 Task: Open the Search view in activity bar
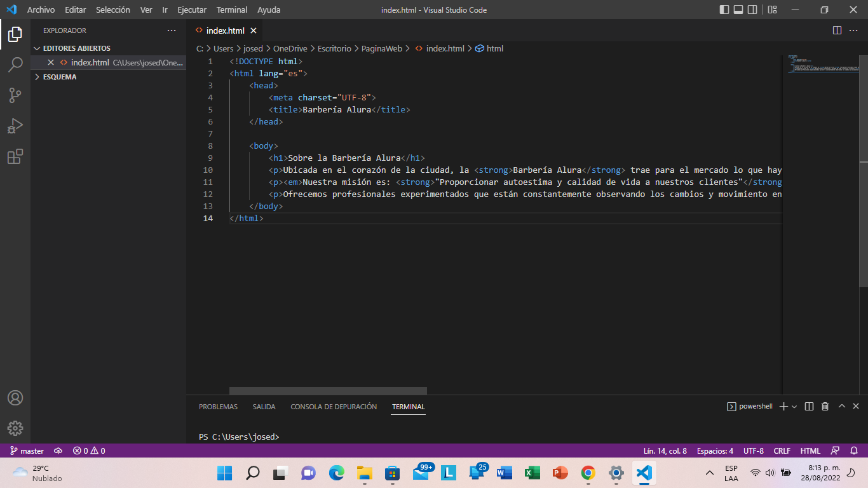pos(15,65)
